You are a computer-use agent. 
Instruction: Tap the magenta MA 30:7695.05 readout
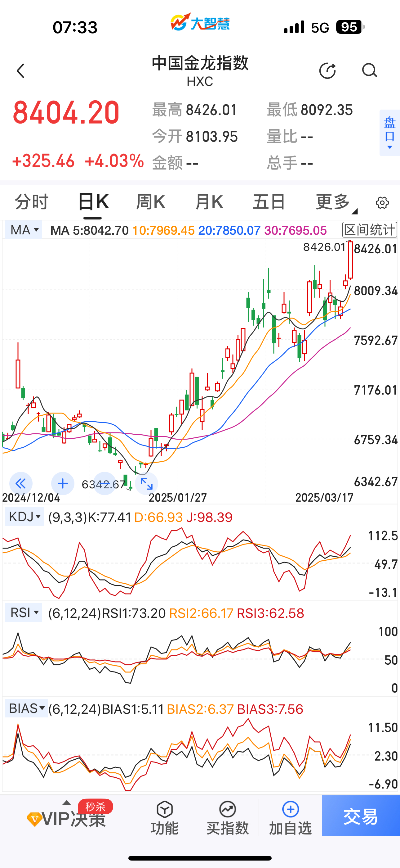pos(295,230)
